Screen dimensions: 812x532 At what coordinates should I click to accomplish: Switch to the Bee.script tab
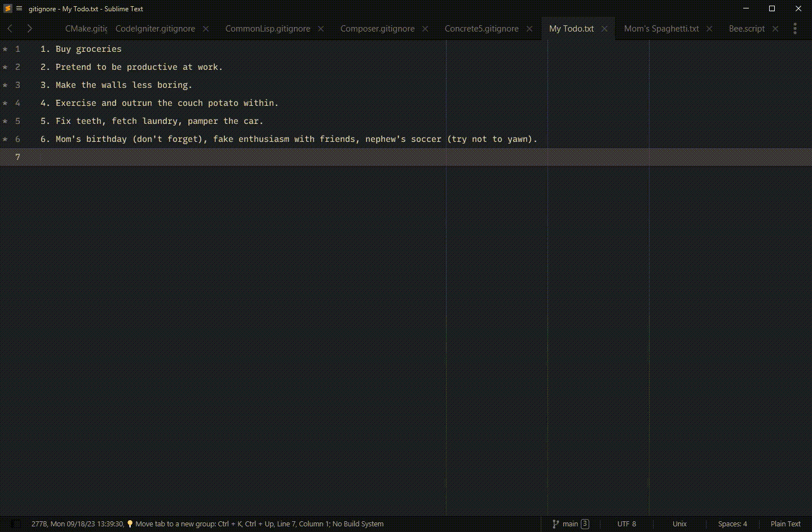(747, 29)
